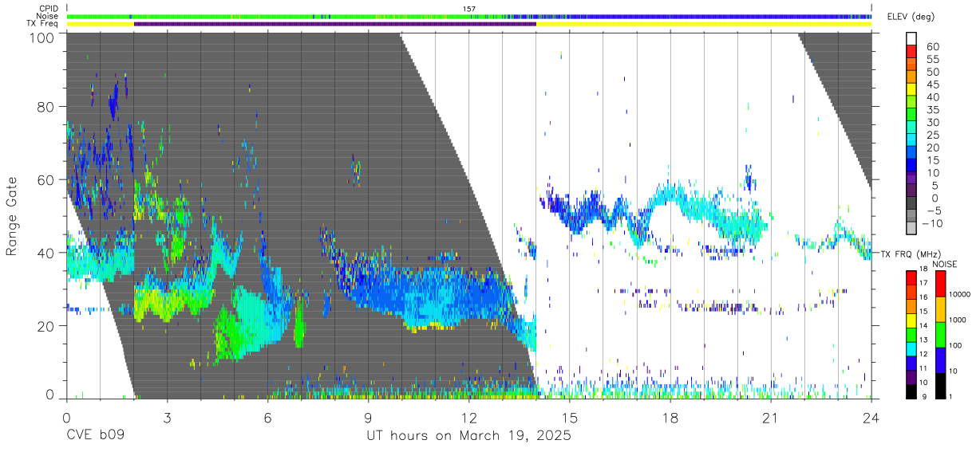Click the yellow 14–15 MHz segment of TX FRQ colorbar
This screenshot has height=452, width=980.
(x=912, y=319)
